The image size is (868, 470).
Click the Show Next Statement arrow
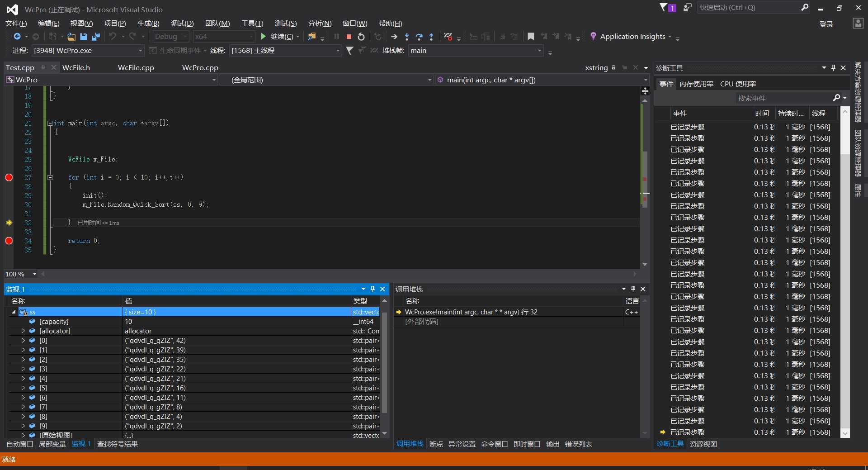point(394,37)
